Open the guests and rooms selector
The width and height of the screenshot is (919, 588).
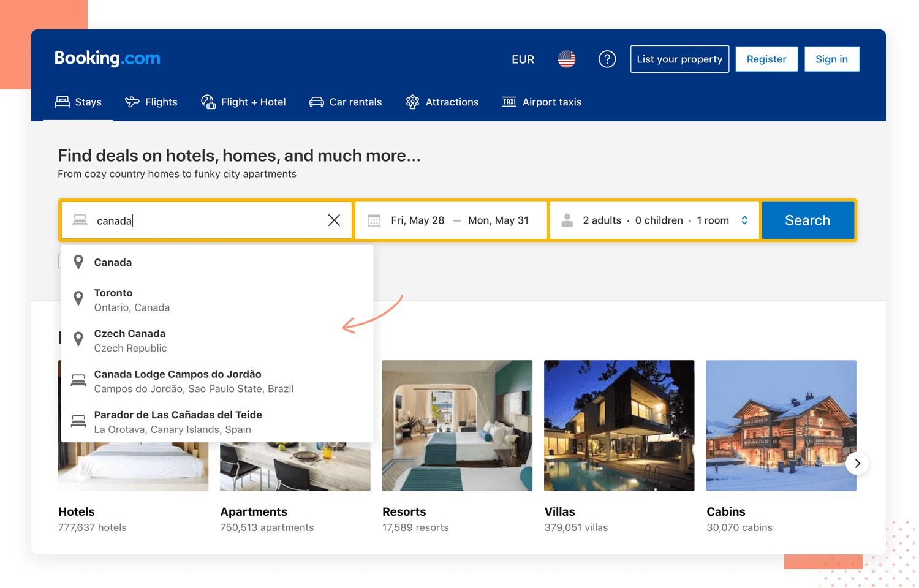tap(654, 220)
